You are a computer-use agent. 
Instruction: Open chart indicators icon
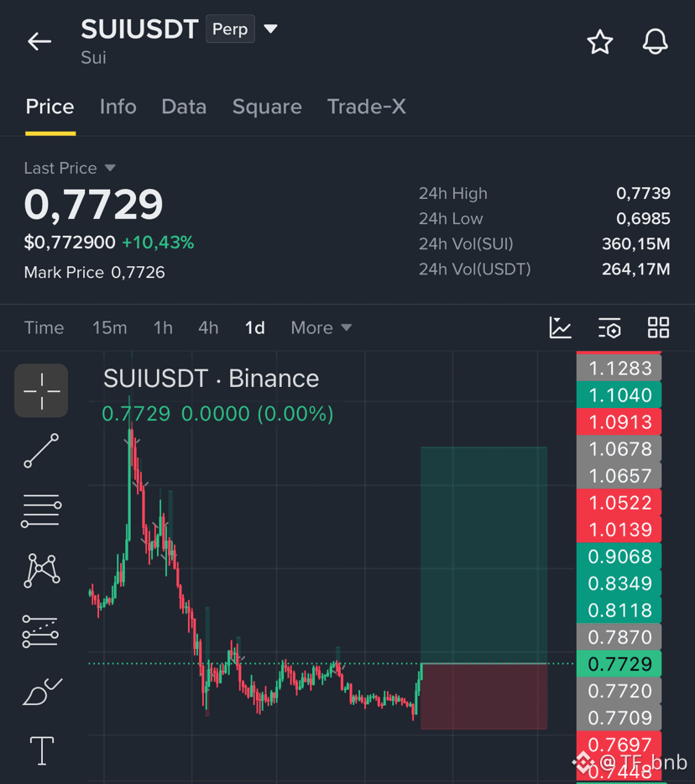click(x=560, y=328)
